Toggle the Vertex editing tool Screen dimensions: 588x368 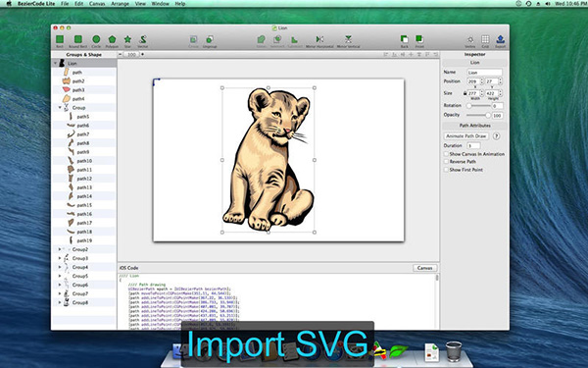pyautogui.click(x=469, y=39)
